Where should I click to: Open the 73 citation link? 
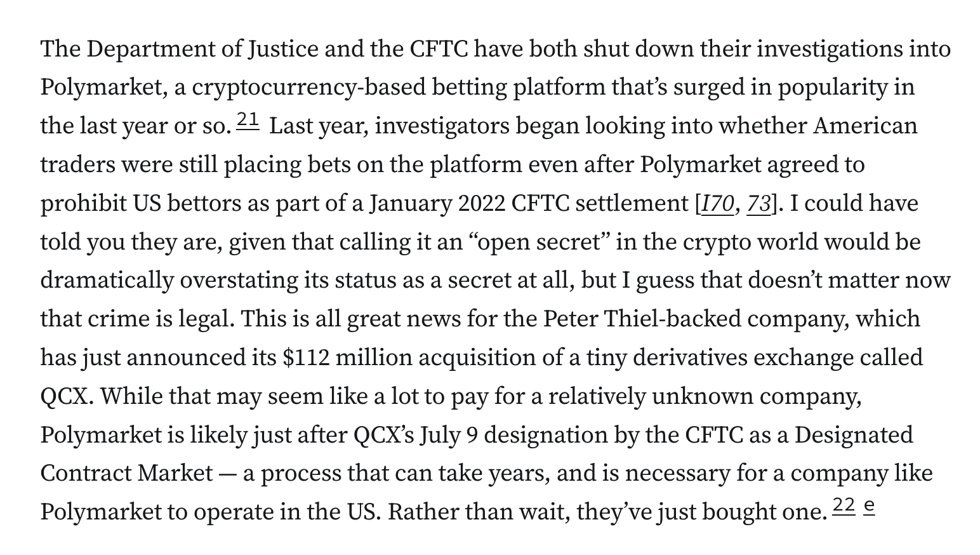[758, 204]
